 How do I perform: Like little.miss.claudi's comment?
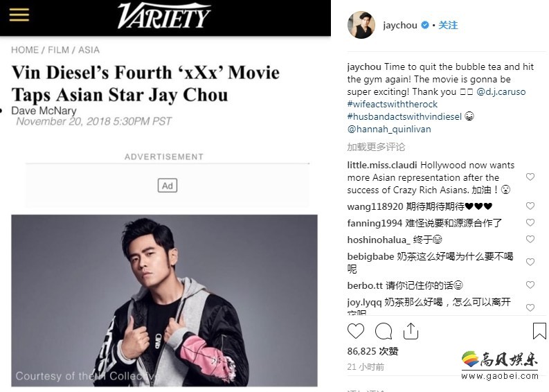(530, 177)
